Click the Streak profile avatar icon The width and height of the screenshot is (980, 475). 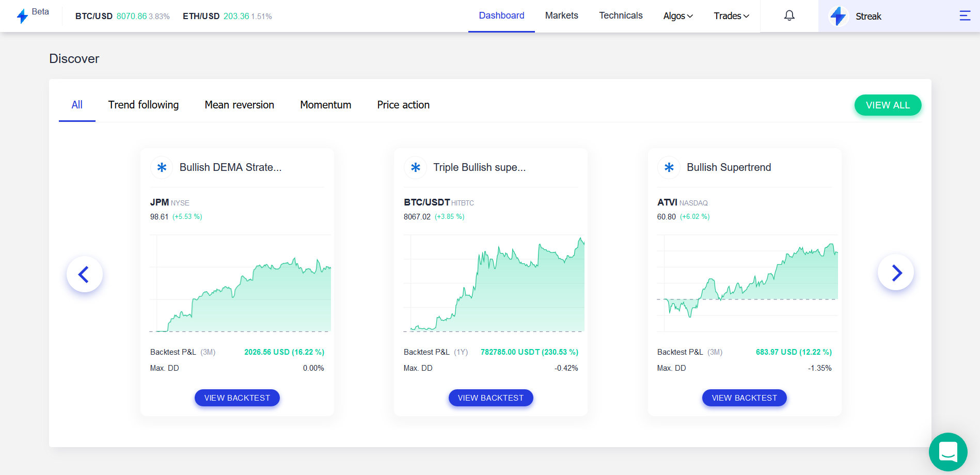[838, 16]
